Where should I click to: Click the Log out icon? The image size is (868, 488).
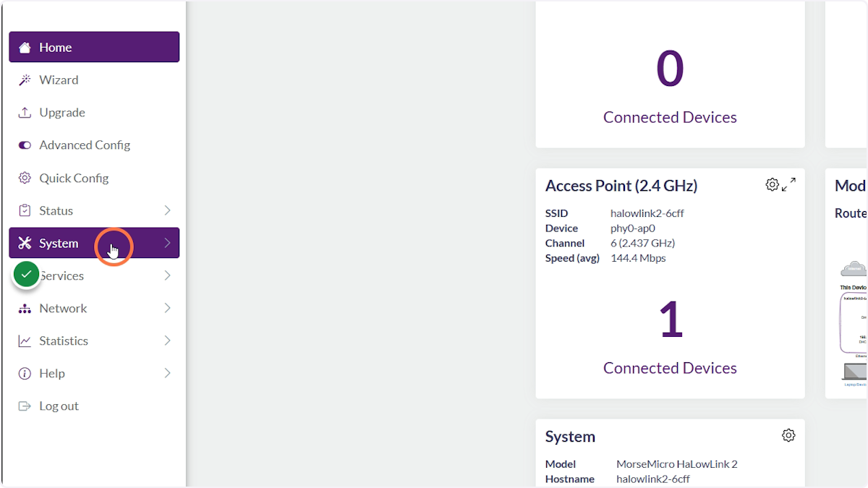coord(25,406)
